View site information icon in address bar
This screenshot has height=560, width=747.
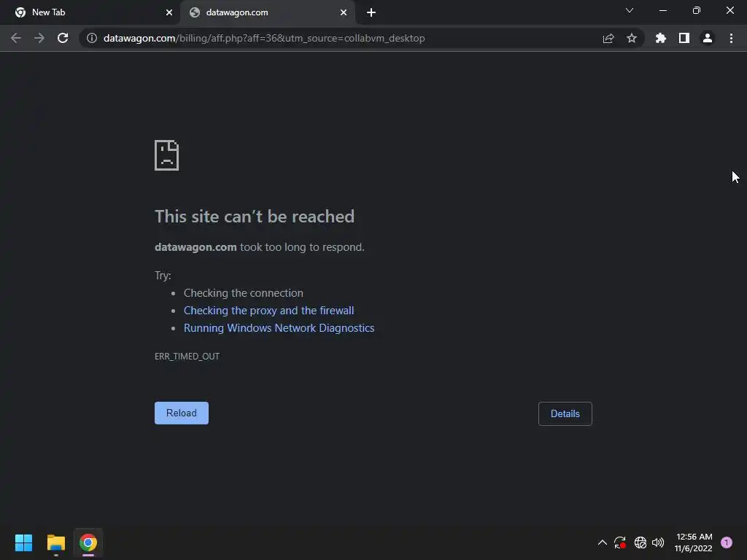92,38
